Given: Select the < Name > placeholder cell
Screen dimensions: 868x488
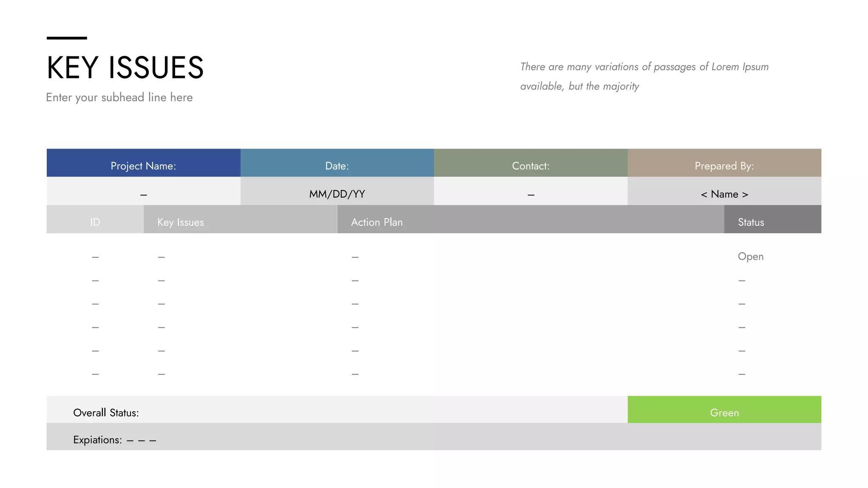Looking at the screenshot, I should point(724,194).
